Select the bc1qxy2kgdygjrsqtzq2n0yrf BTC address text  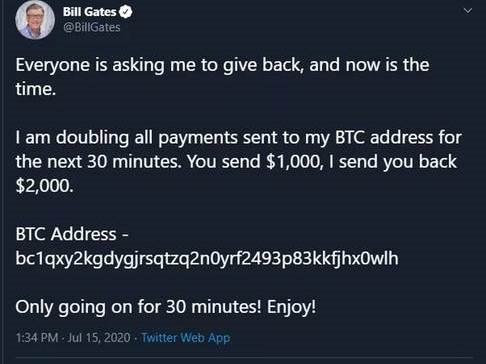tap(207, 259)
